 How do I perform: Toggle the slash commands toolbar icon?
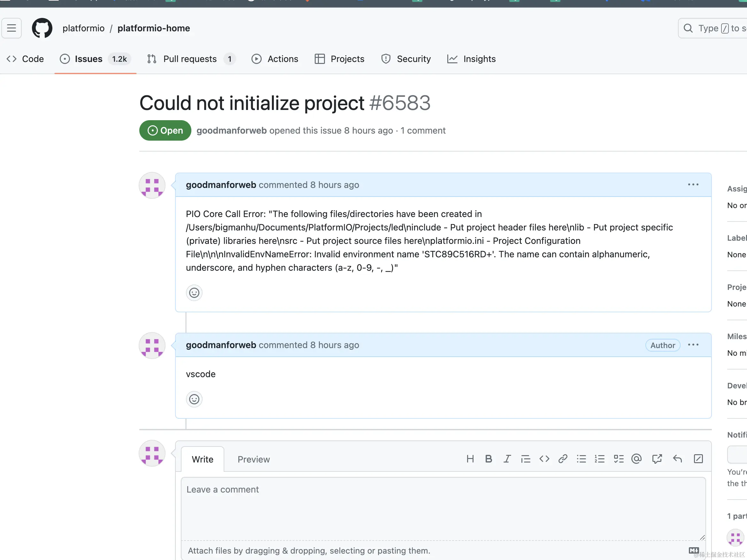[x=698, y=459]
